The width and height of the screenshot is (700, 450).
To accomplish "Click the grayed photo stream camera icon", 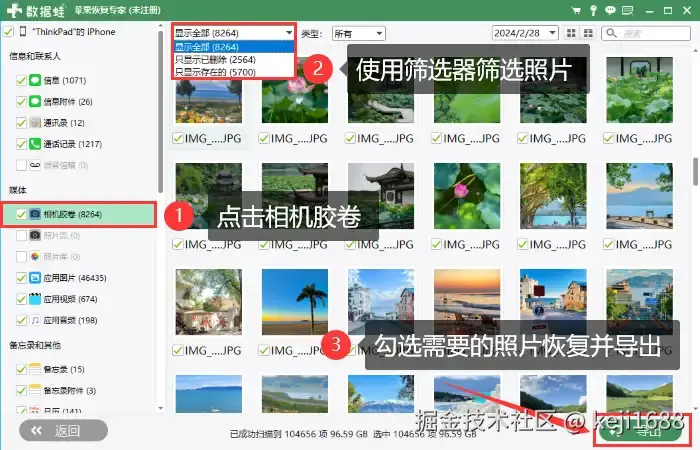I will [x=35, y=235].
